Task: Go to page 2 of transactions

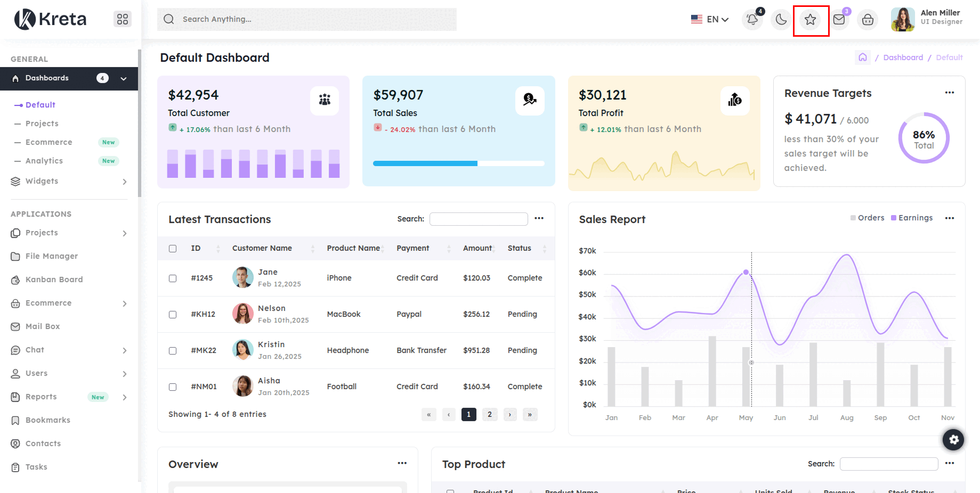Action: tap(489, 414)
